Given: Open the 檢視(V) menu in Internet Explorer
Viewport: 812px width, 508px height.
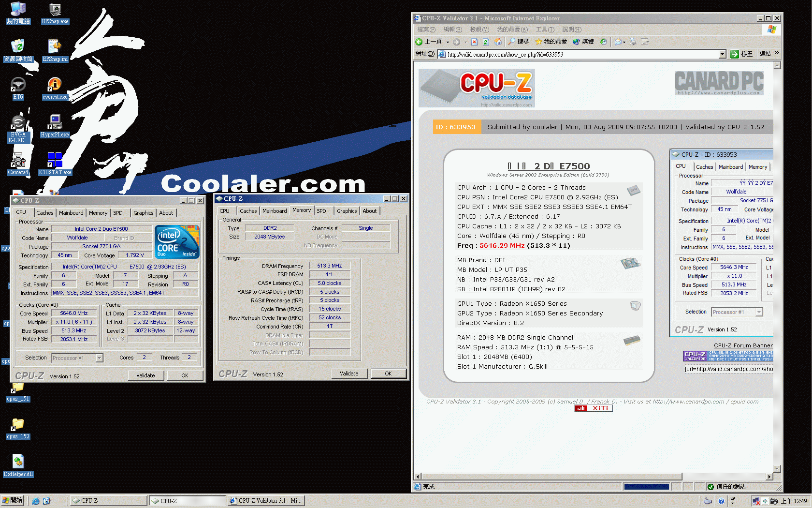Looking at the screenshot, I should tap(479, 30).
